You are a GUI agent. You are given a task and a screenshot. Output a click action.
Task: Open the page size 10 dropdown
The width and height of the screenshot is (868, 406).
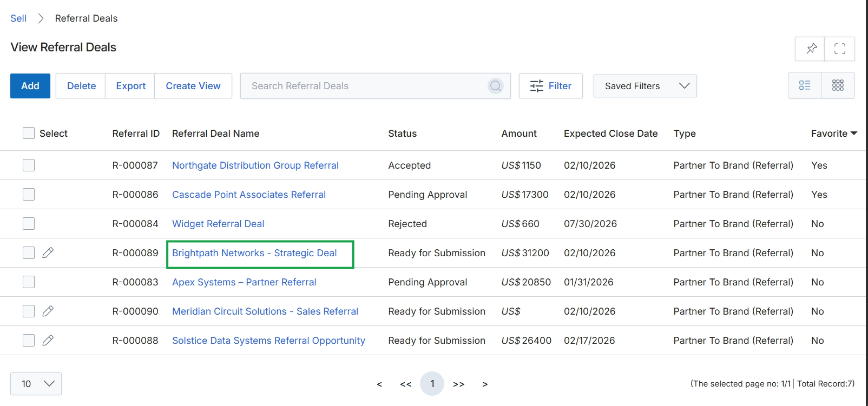[36, 384]
